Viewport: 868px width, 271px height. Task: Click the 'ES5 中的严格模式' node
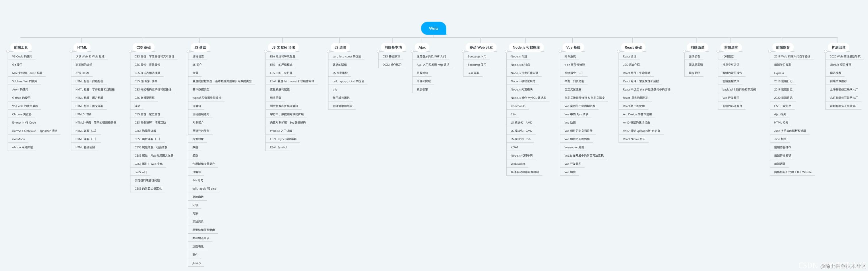tap(281, 65)
